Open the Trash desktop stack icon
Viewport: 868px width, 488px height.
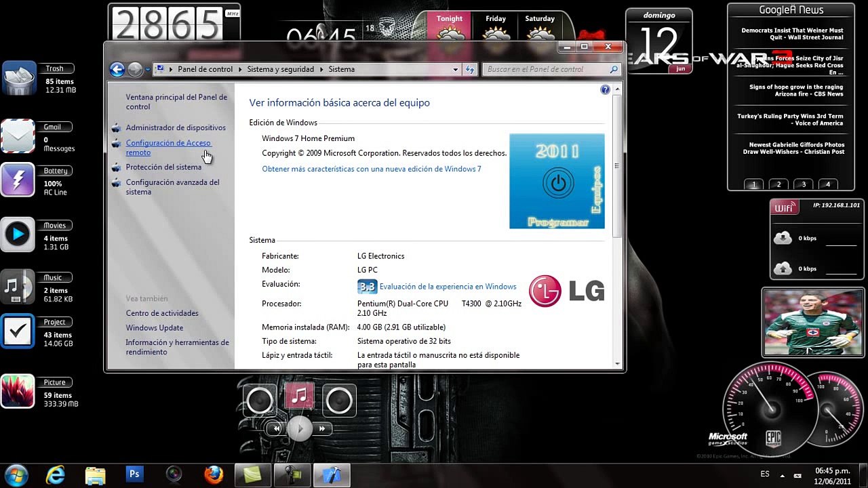pos(18,79)
